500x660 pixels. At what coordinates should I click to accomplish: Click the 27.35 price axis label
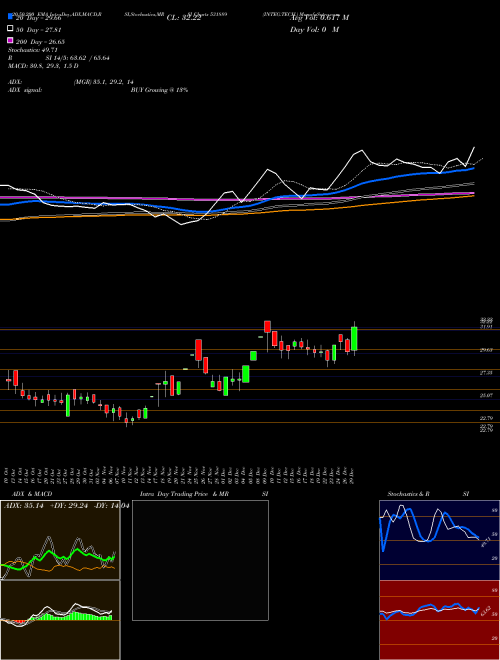tap(487, 373)
